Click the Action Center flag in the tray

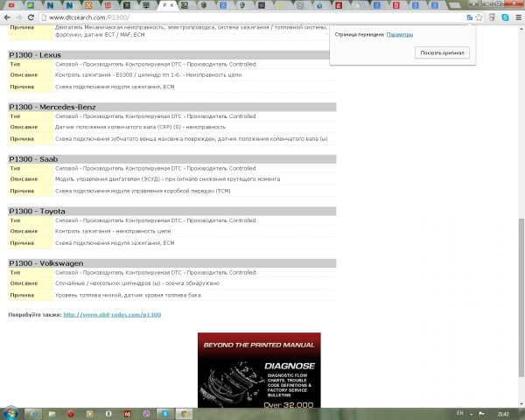(x=481, y=414)
